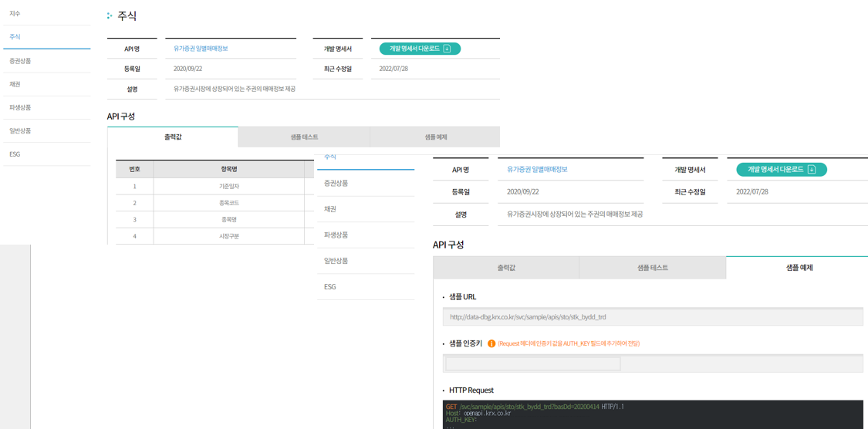
Task: Select 샘플 예제 tab in the foreground page
Action: (x=797, y=268)
